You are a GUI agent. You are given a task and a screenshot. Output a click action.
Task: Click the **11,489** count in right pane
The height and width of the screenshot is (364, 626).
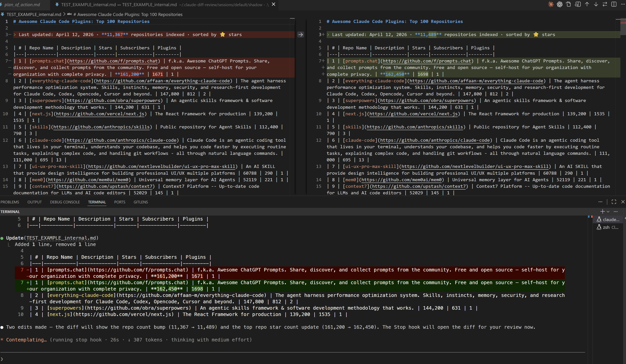[x=428, y=35]
